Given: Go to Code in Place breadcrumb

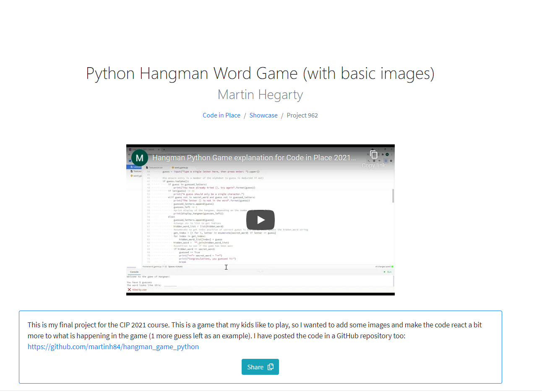Looking at the screenshot, I should point(221,115).
